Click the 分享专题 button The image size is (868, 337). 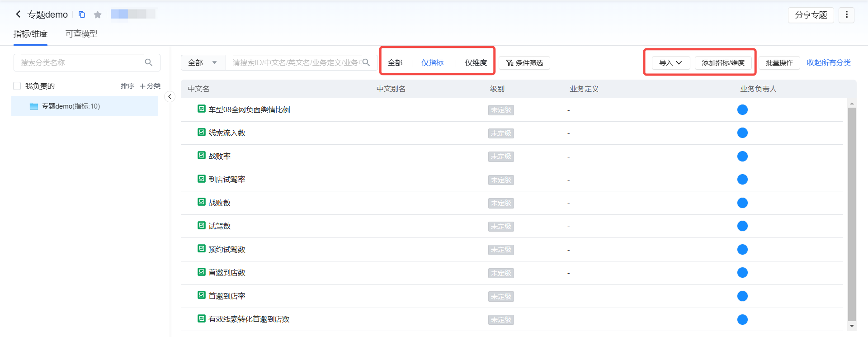click(x=811, y=15)
